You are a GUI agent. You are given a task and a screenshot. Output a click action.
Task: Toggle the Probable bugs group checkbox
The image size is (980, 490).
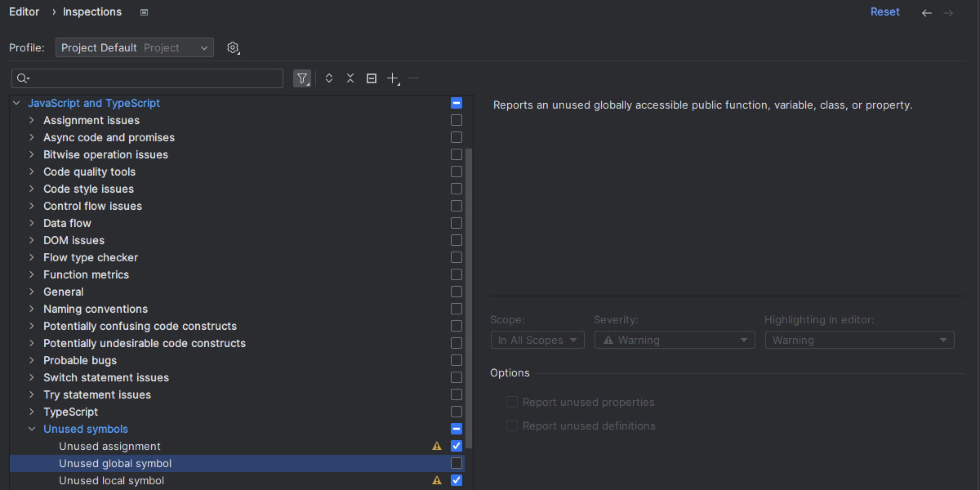point(456,360)
